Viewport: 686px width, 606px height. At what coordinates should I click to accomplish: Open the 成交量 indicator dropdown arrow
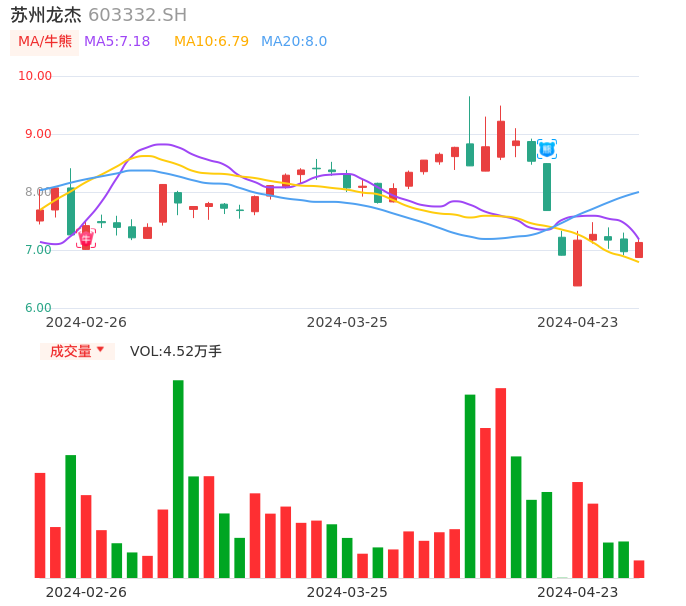(x=100, y=350)
